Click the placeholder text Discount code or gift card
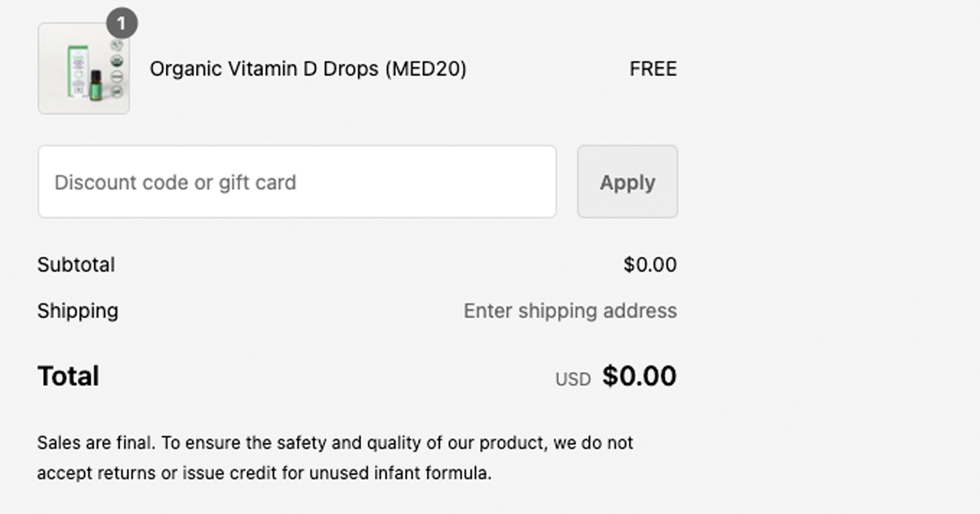 [174, 182]
